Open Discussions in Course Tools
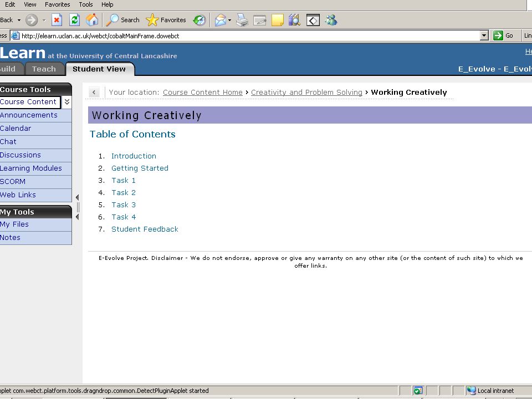 pyautogui.click(x=35, y=155)
